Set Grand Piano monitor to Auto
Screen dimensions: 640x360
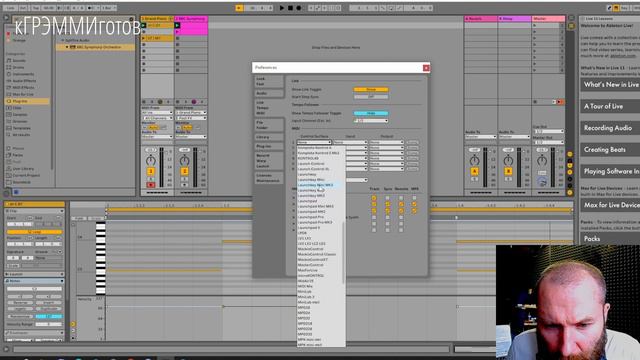(x=153, y=127)
